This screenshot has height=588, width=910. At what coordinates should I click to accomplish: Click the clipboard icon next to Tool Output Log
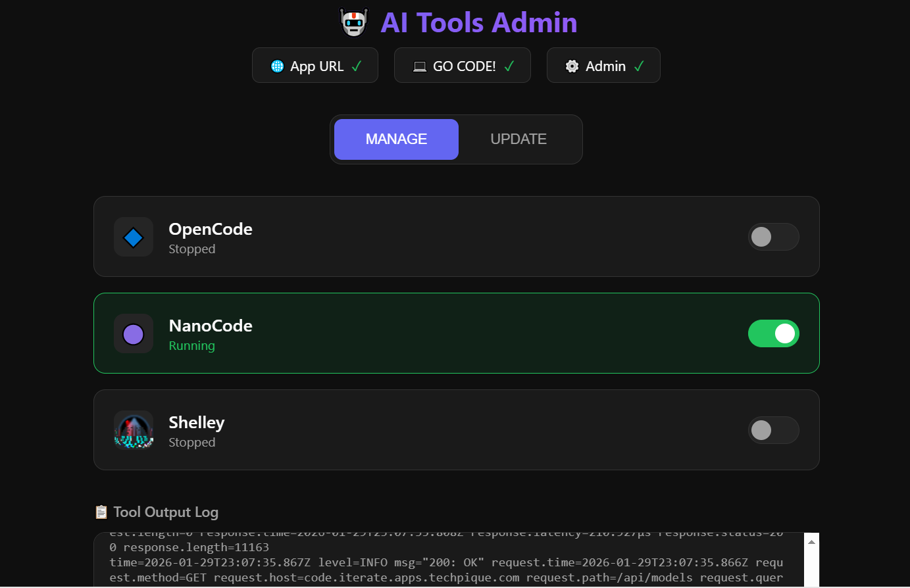[101, 512]
